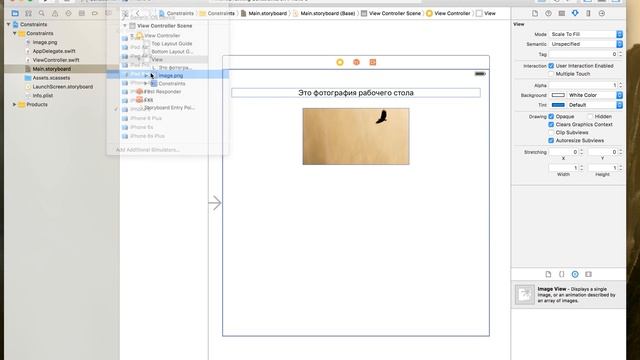Click the blue Tint color swatch

(x=558, y=105)
